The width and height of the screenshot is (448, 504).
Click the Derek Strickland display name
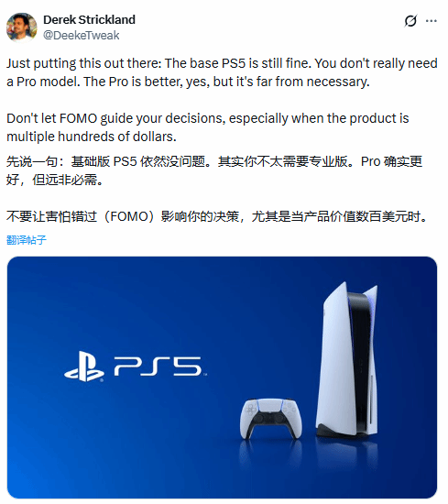[90, 19]
